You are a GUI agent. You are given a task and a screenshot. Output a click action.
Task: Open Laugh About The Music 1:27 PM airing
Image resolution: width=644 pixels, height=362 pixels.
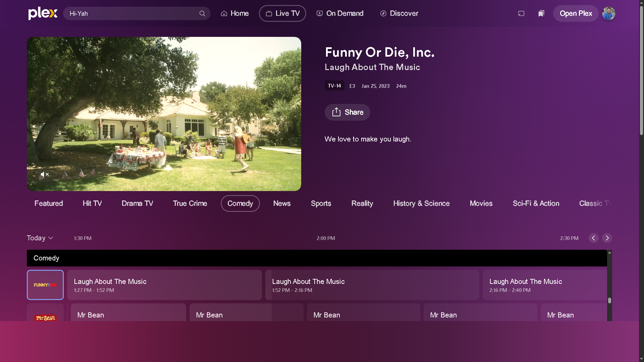pyautogui.click(x=164, y=285)
